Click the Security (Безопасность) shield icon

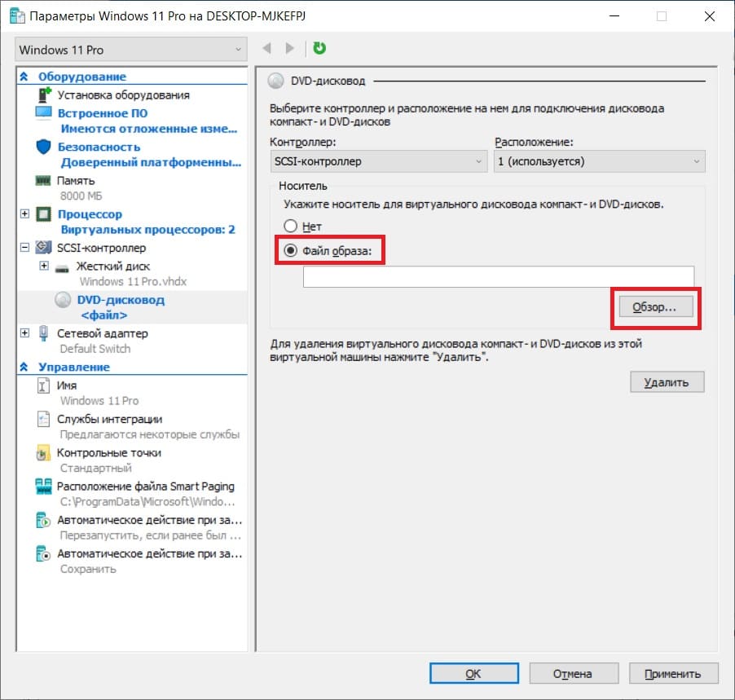(43, 147)
